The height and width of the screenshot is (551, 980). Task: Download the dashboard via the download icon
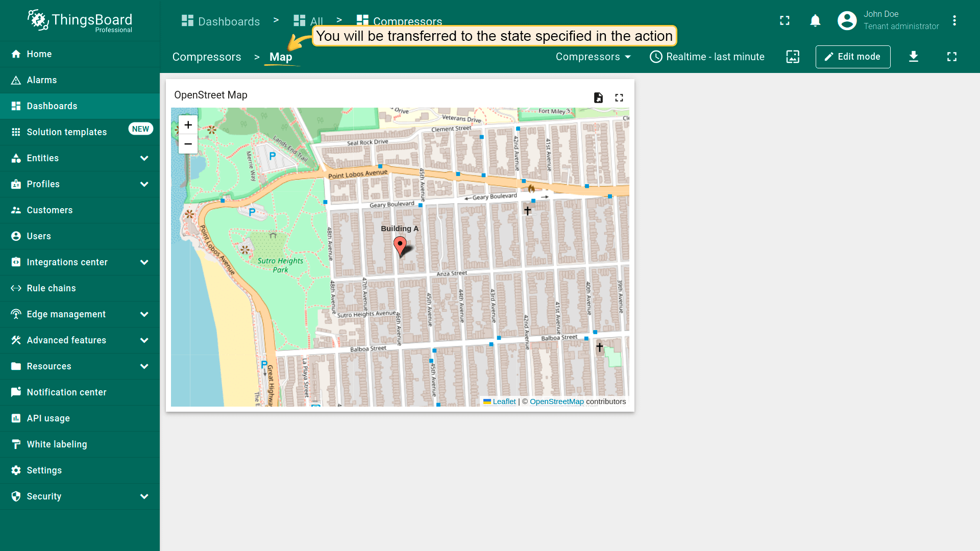click(x=914, y=57)
